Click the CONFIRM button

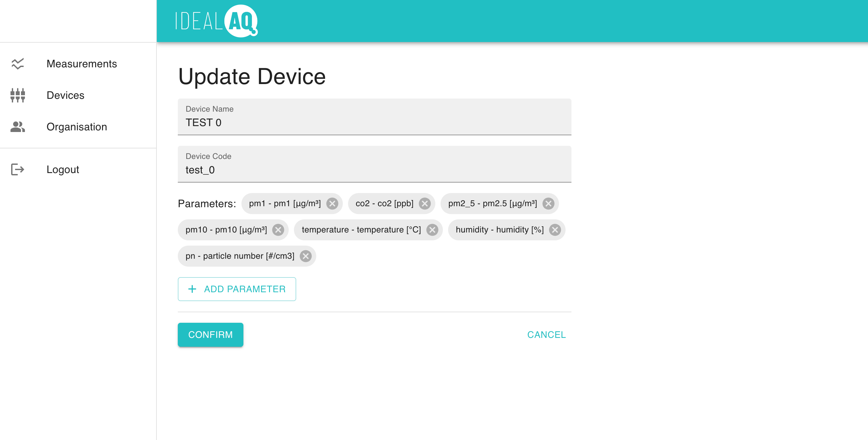tap(211, 335)
